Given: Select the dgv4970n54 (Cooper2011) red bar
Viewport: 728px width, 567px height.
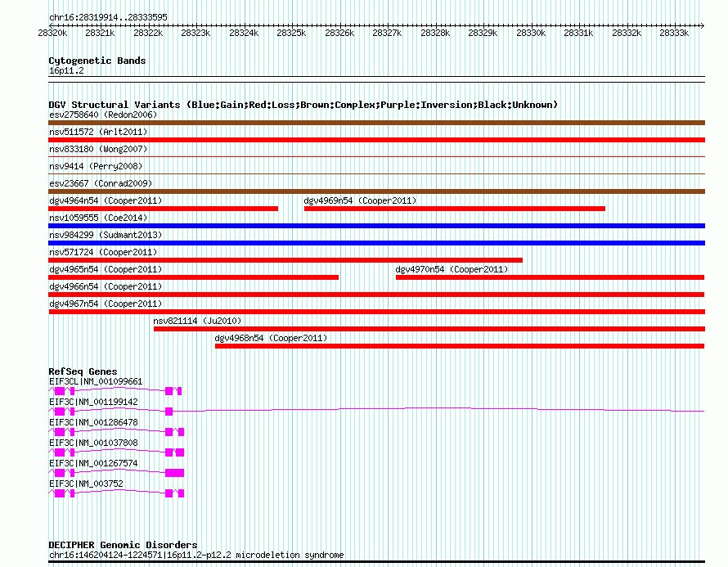Looking at the screenshot, I should [550, 277].
